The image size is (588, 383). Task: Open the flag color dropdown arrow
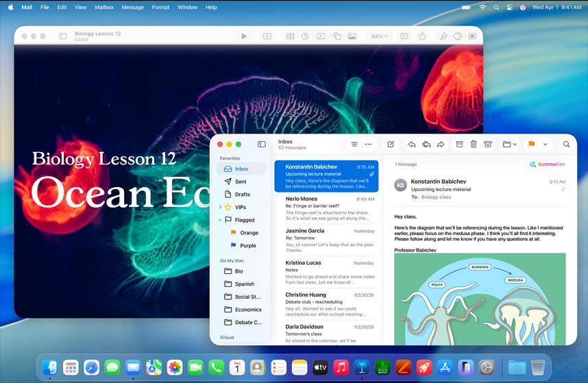pos(546,145)
